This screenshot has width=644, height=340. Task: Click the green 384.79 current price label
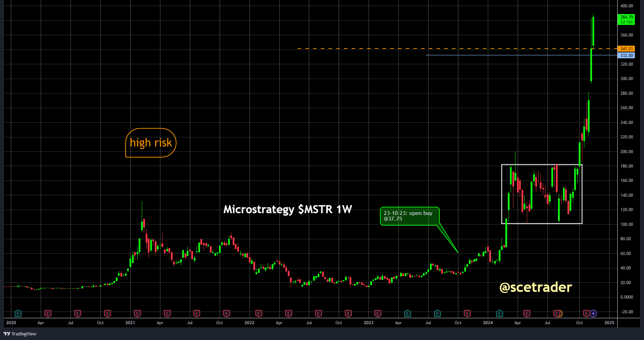tap(626, 19)
